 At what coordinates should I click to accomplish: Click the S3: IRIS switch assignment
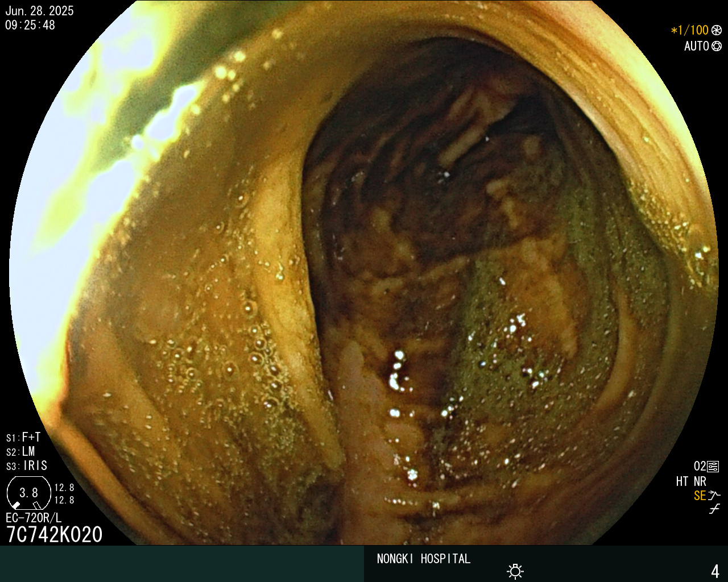[x=27, y=465]
